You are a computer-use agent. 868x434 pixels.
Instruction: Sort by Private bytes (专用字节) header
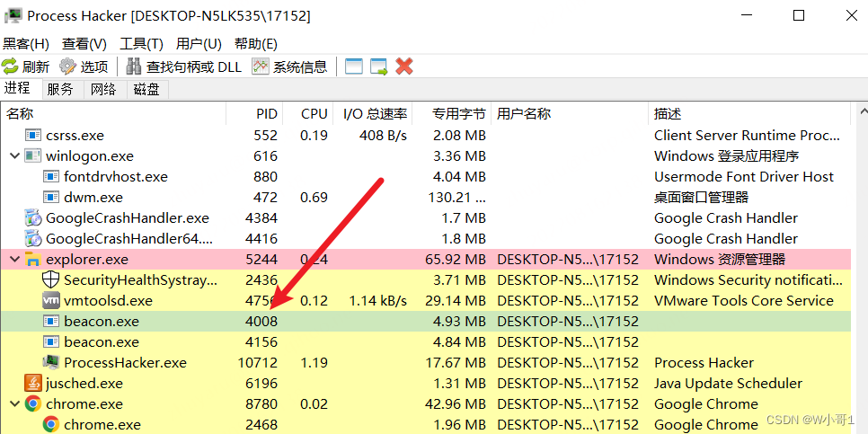[451, 114]
